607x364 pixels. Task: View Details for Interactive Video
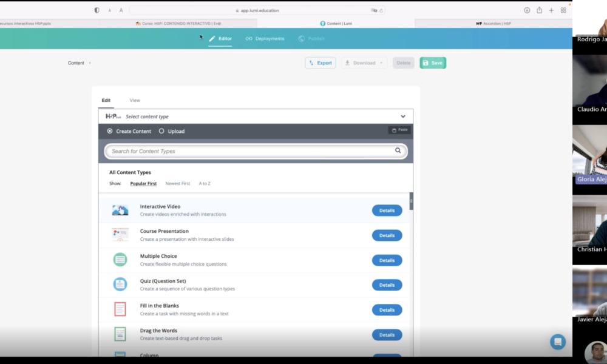tap(387, 211)
